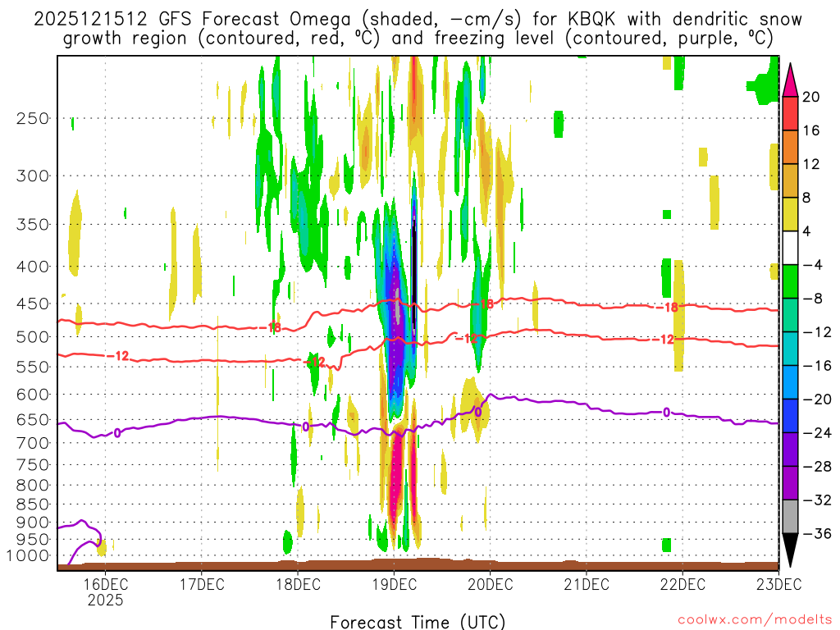Click the 19DEC date label
Image resolution: width=840 pixels, height=630 pixels.
[x=395, y=583]
